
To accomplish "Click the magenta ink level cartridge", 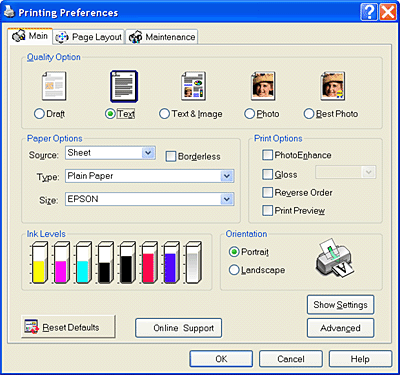I will point(61,263).
